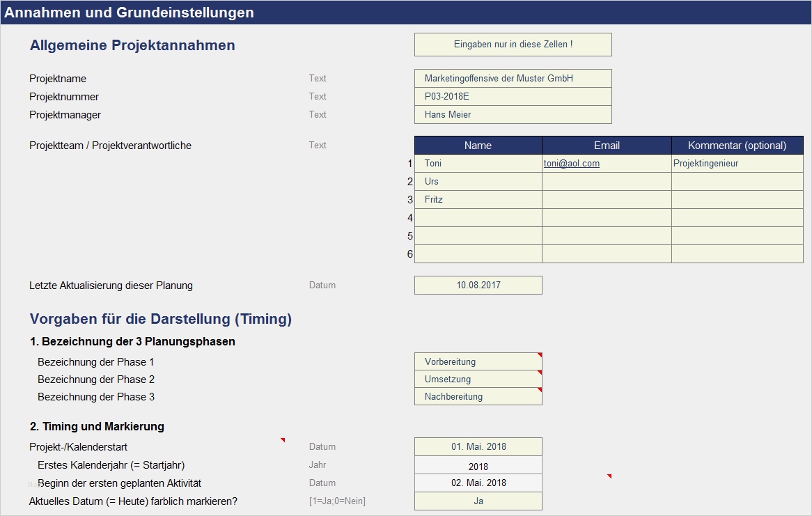Select the date field 10.08.2017

coord(478,285)
